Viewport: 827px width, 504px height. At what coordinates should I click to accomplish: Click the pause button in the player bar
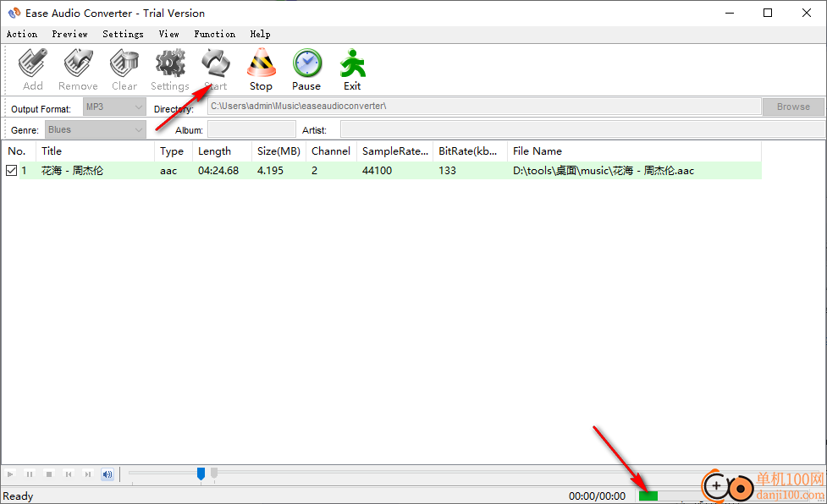[30, 474]
